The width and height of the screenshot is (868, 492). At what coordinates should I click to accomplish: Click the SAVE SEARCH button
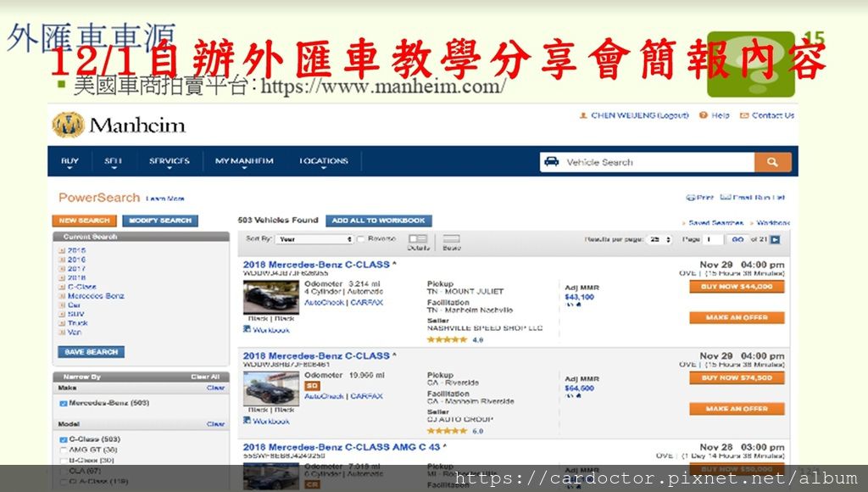(92, 352)
